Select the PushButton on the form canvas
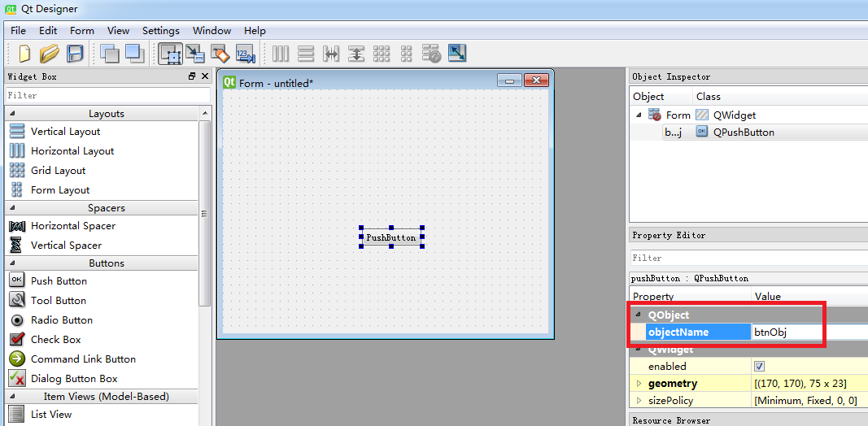This screenshot has height=426, width=868. [390, 237]
